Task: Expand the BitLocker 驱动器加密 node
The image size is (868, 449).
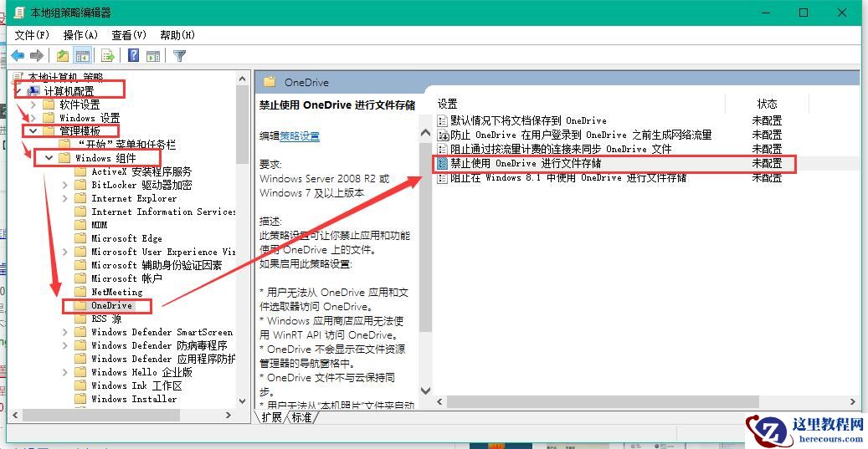Action: 65,185
